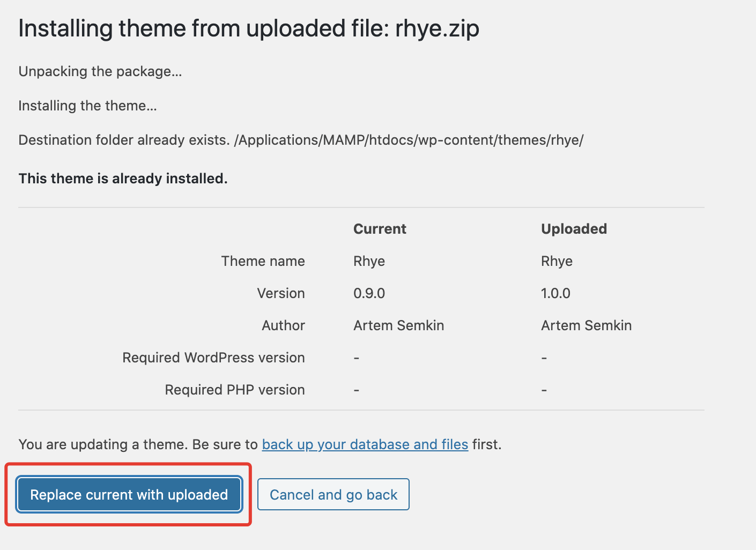Click the Author row label
The width and height of the screenshot is (756, 550).
(283, 325)
